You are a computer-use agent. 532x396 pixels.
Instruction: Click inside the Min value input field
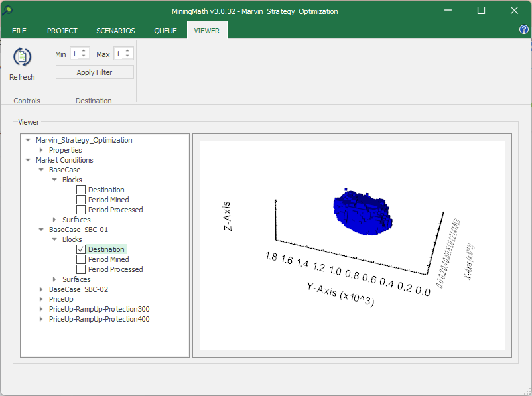pos(75,54)
